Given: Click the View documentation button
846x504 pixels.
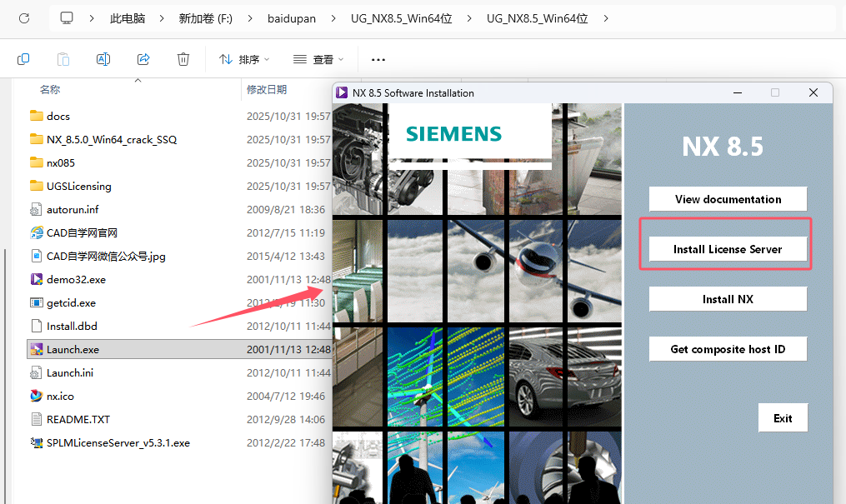Looking at the screenshot, I should point(728,199).
